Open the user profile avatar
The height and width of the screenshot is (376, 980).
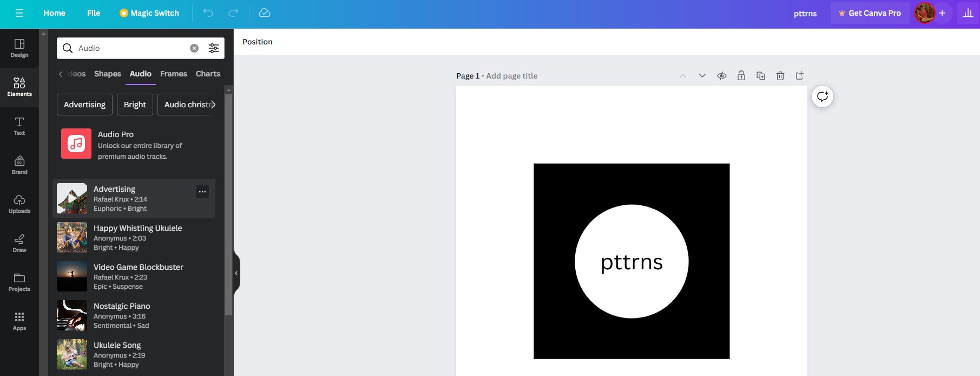[x=925, y=13]
